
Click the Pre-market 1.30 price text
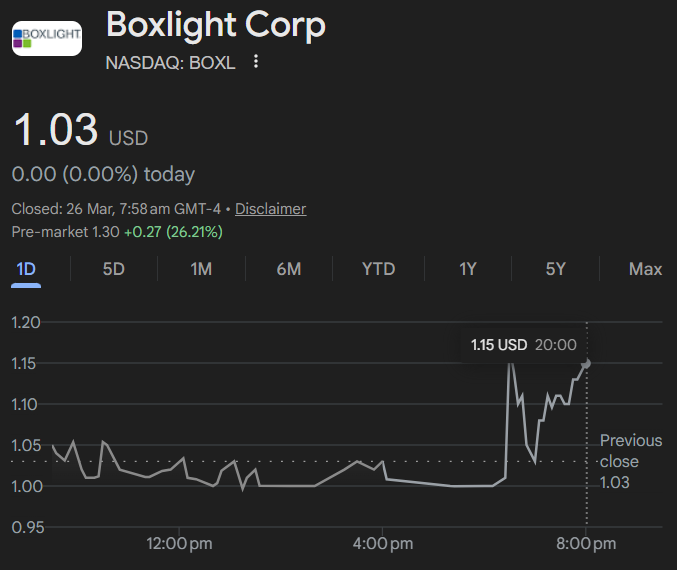point(65,232)
